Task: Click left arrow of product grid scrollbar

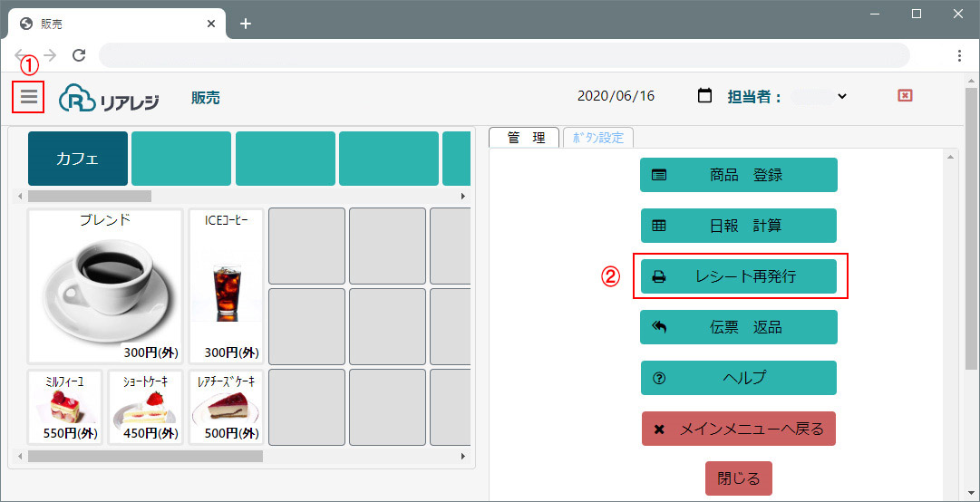Action: click(x=19, y=457)
